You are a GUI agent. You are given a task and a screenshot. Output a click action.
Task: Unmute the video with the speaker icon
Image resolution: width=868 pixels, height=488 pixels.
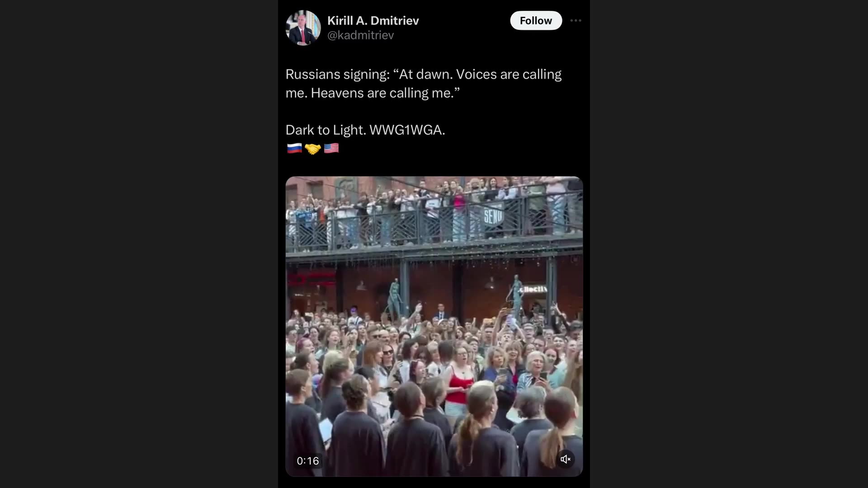pos(565,459)
